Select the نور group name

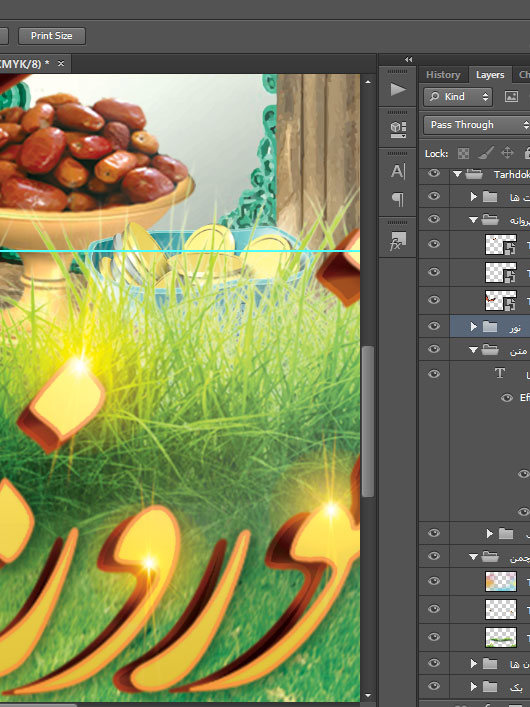point(516,327)
